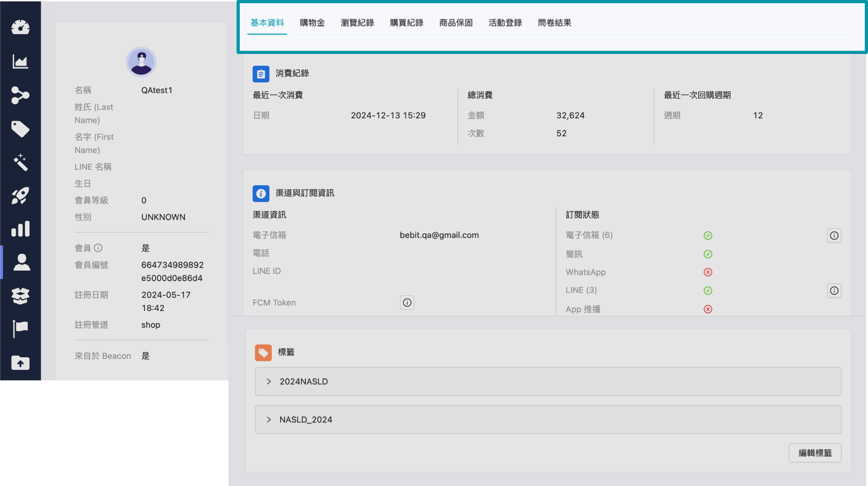The image size is (868, 486).
Task: Open the workflow nodes sidebar icon
Action: (x=20, y=95)
